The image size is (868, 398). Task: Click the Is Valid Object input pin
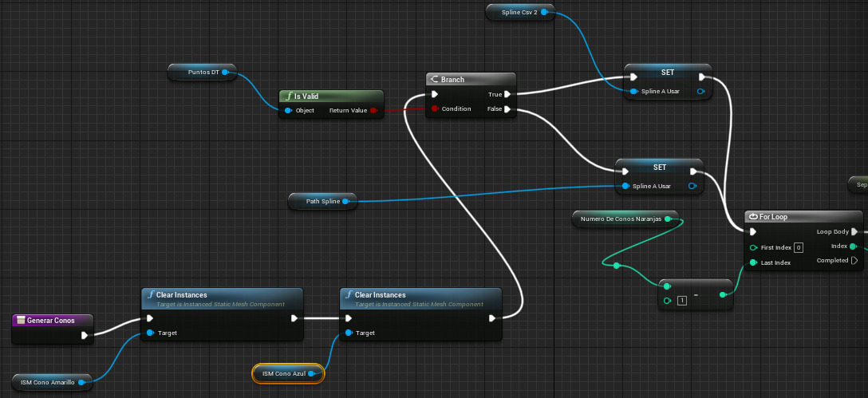tap(288, 111)
